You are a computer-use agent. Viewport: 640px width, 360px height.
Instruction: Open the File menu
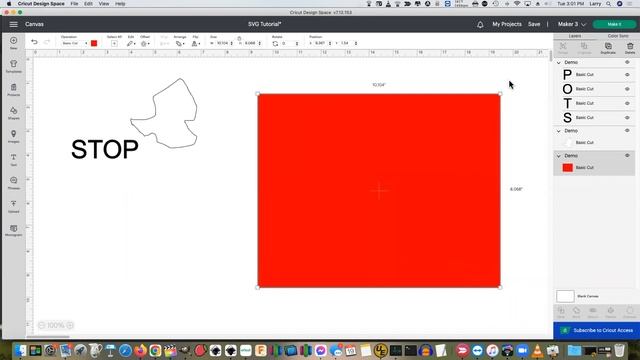coord(74,4)
